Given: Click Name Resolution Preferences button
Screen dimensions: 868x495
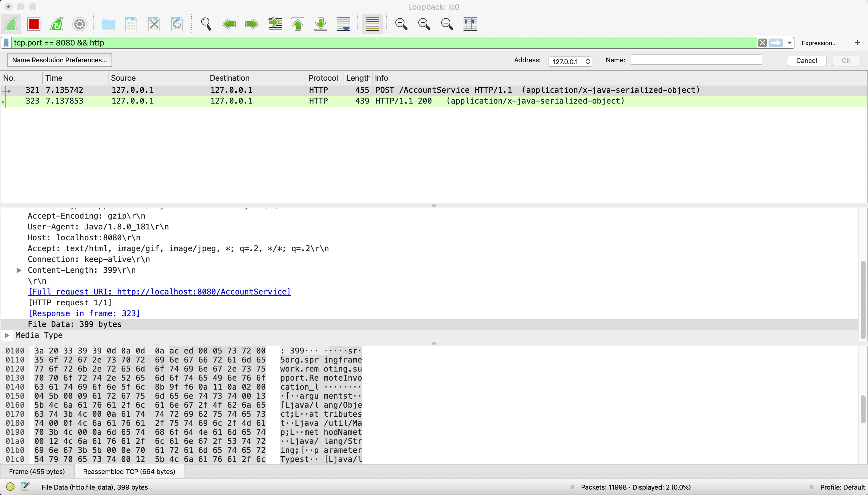Looking at the screenshot, I should (60, 60).
